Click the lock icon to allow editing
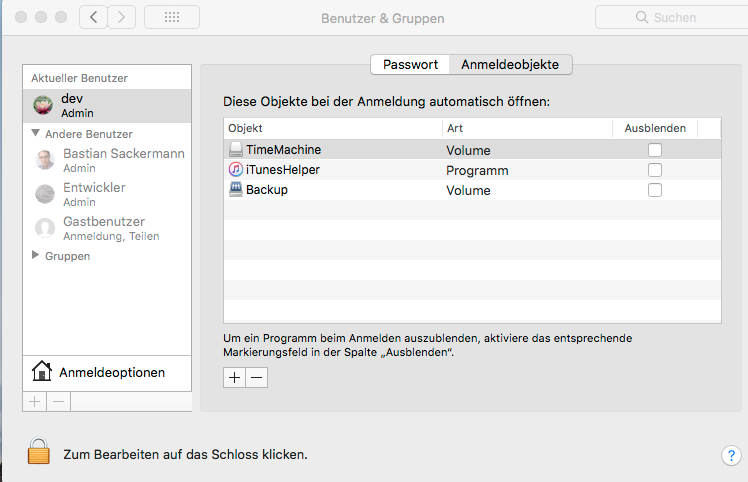 (38, 452)
